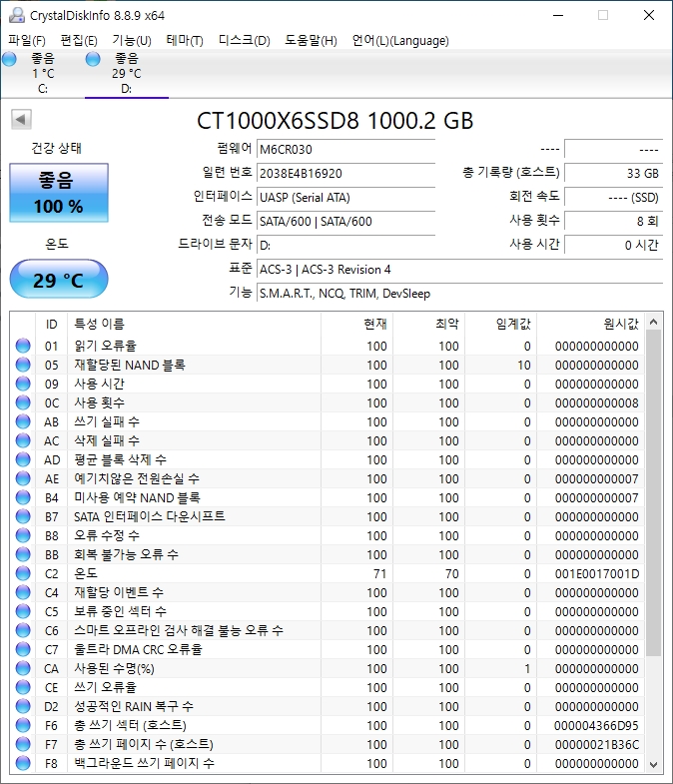Click the 일련 번호 serial number field
The height and width of the screenshot is (784, 673).
coord(344,173)
